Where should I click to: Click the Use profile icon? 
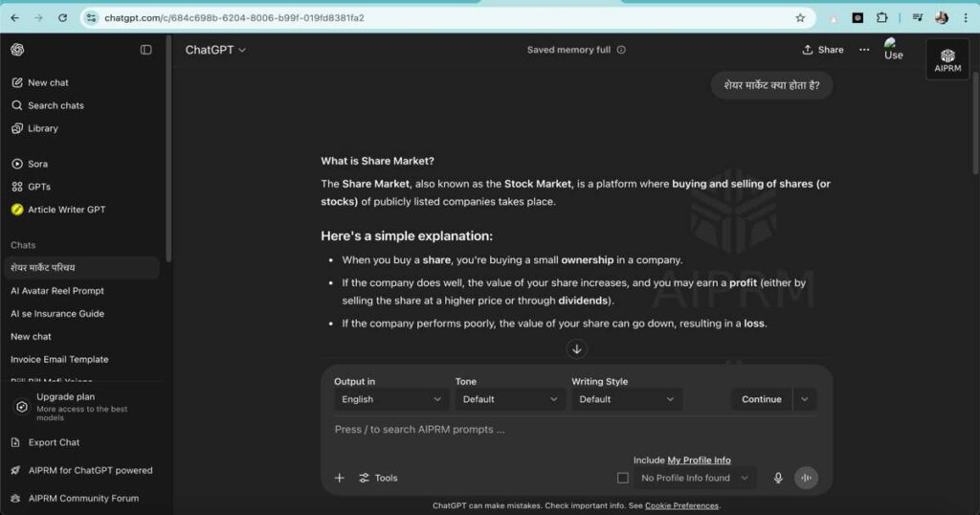[893, 50]
